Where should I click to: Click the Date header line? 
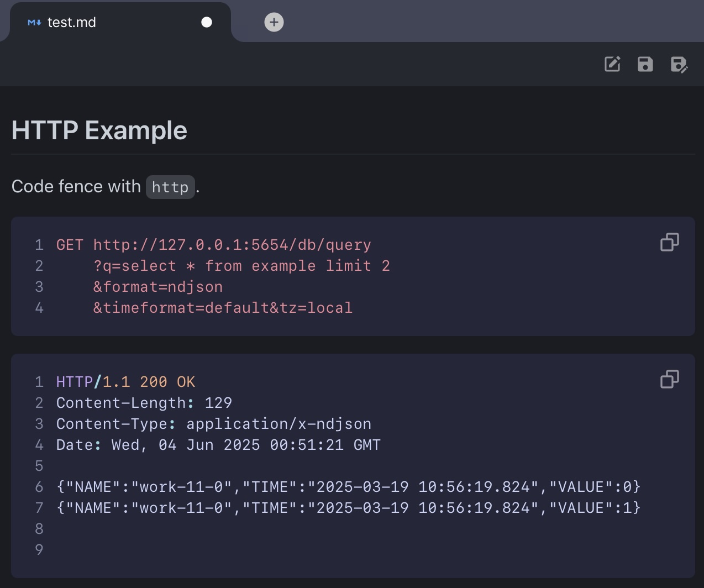(x=218, y=445)
